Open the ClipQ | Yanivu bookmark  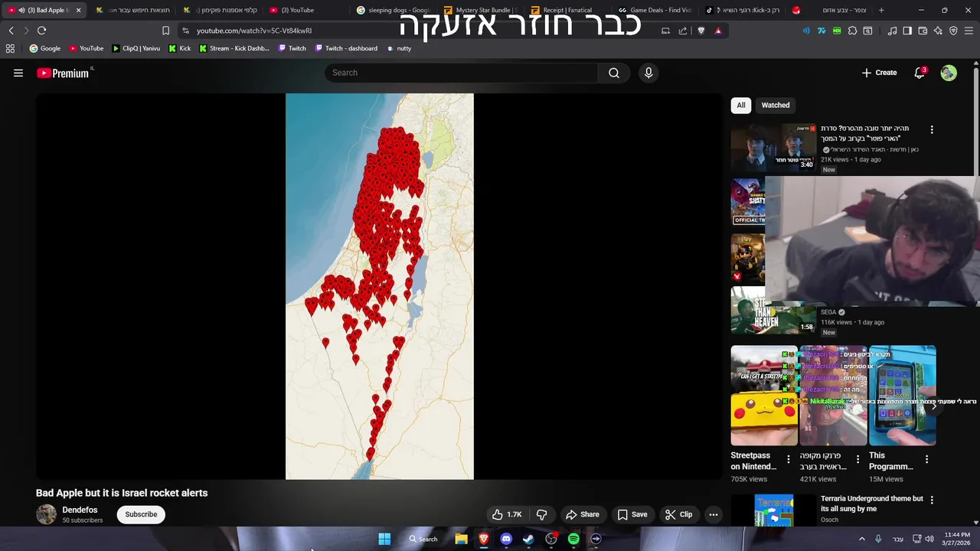tap(136, 48)
